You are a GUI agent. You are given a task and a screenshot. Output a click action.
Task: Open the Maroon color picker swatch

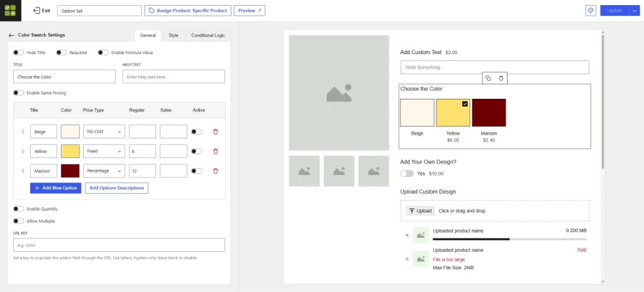(x=70, y=171)
